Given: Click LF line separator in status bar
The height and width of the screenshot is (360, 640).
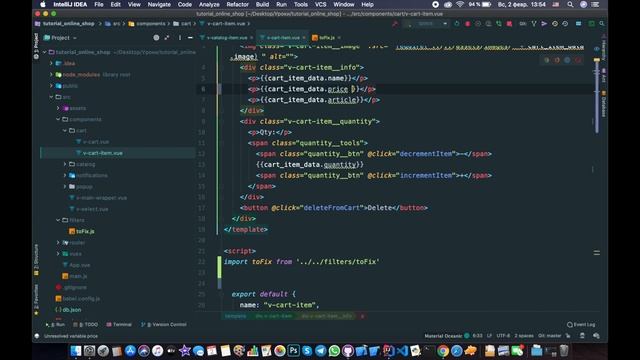Looking at the screenshot, I should [x=489, y=336].
